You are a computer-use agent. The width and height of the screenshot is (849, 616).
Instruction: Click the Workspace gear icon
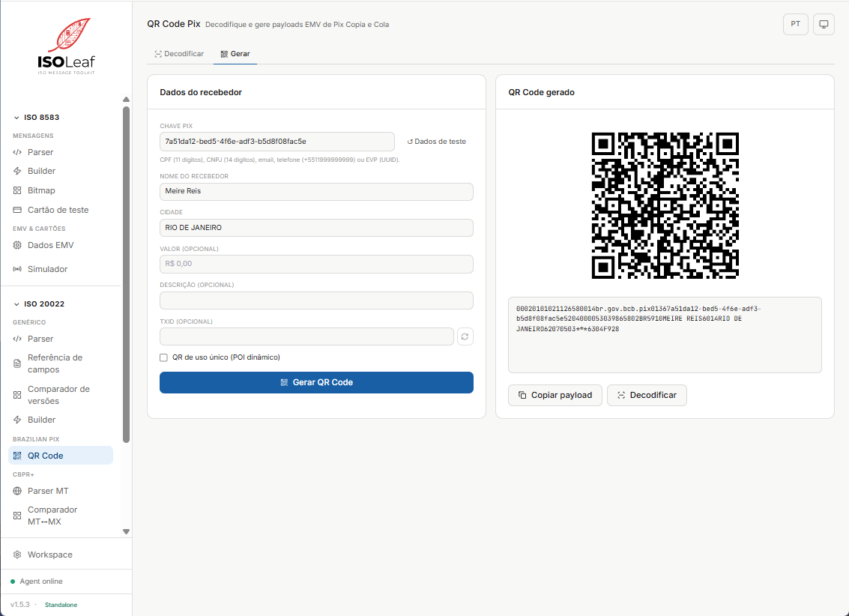[17, 555]
